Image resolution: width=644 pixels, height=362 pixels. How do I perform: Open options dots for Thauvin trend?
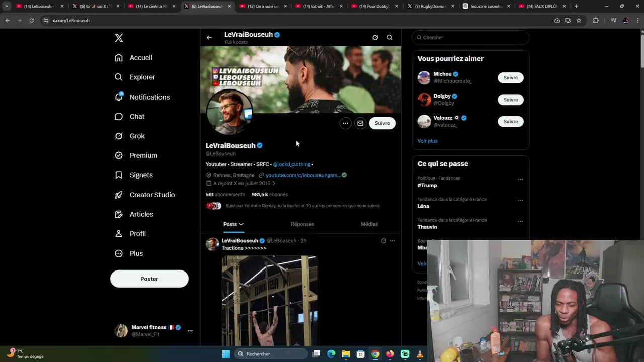[520, 221]
